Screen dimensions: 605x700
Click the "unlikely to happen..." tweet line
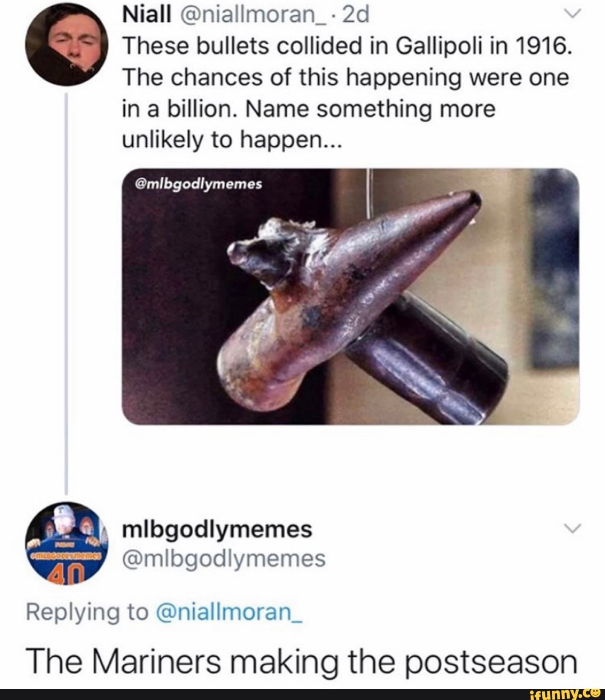click(x=231, y=140)
